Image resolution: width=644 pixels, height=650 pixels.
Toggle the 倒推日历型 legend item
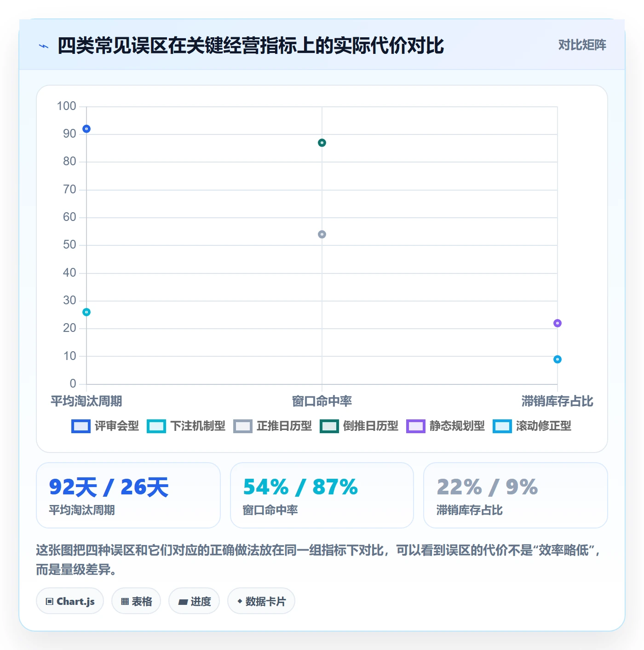(x=359, y=426)
